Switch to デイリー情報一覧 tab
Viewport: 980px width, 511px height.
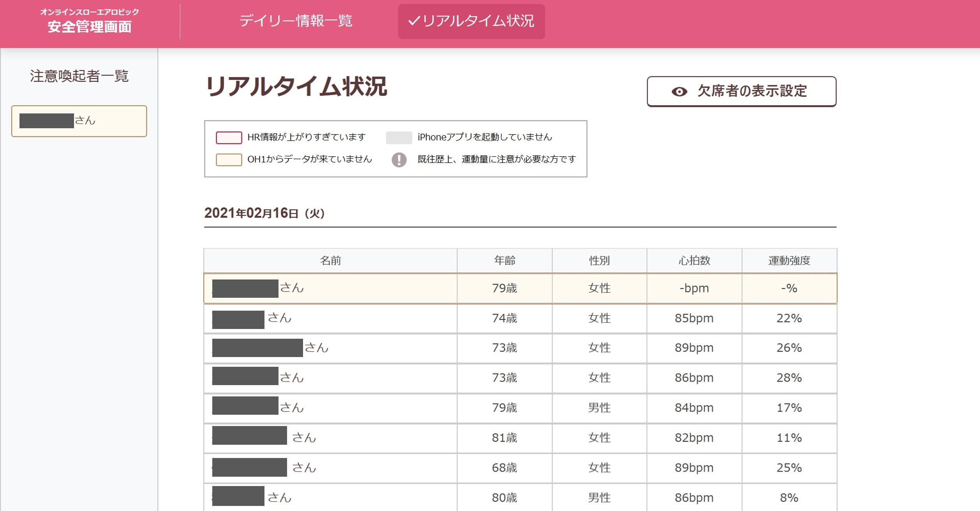click(x=295, y=21)
